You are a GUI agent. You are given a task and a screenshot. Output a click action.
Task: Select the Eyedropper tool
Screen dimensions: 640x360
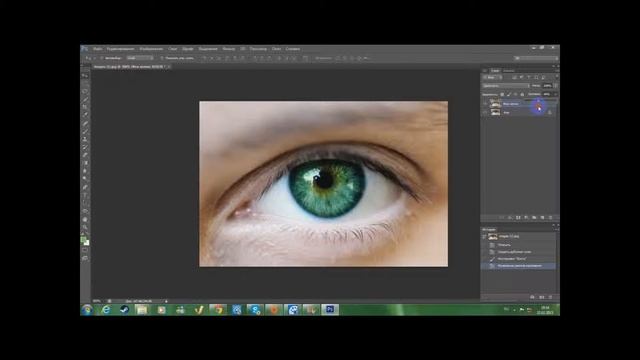(85, 115)
